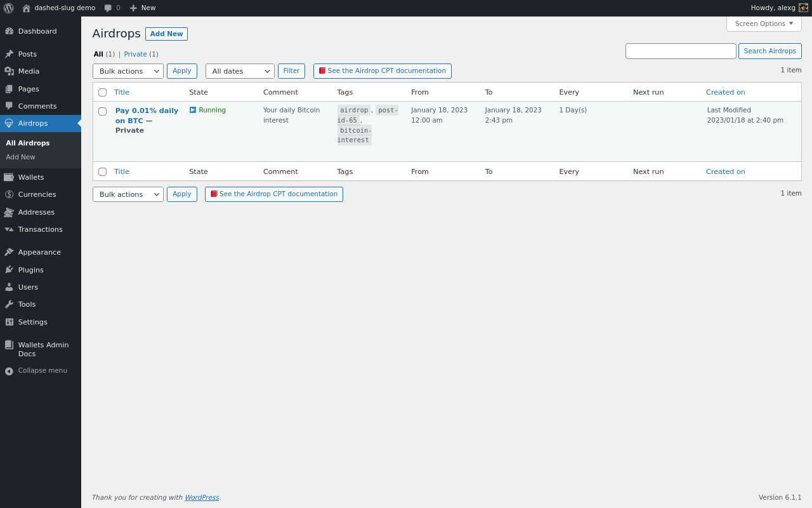Click the Media icon in sidebar
The height and width of the screenshot is (508, 812).
tap(9, 71)
